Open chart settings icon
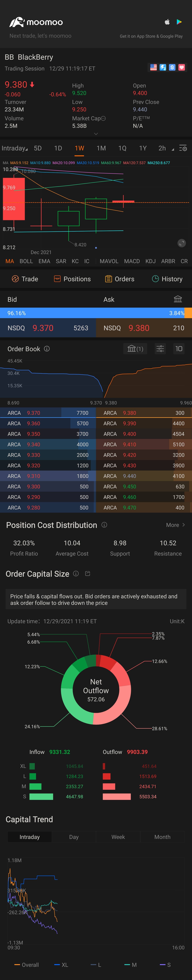 click(x=183, y=148)
